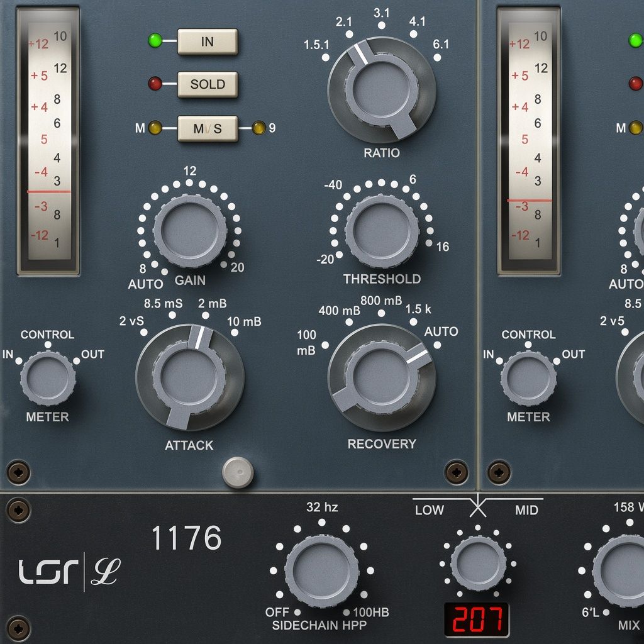This screenshot has height=644, width=644.
Task: Set right channel METER to IN dot
Action: point(499,361)
